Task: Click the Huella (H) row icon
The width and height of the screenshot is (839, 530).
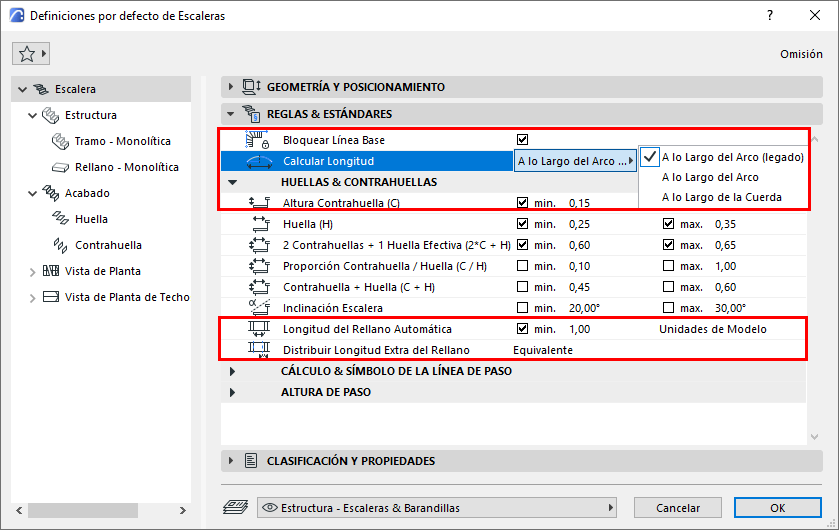Action: pyautogui.click(x=261, y=224)
